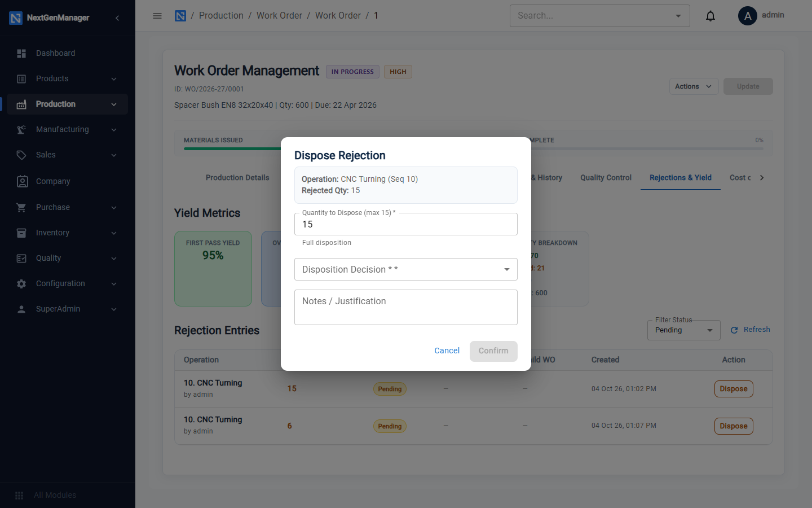812x508 pixels.
Task: Expand the Inventory submenu chevron
Action: click(x=114, y=233)
